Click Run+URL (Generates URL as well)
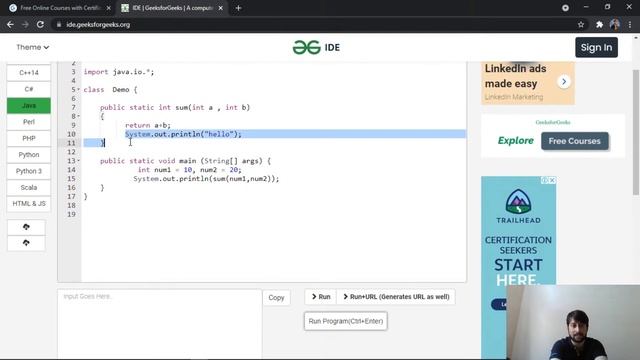Image resolution: width=640 pixels, height=360 pixels. (x=396, y=297)
